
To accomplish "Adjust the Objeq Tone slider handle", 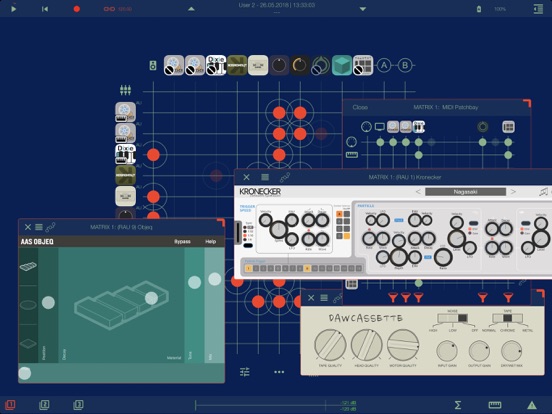I will 194,282.
